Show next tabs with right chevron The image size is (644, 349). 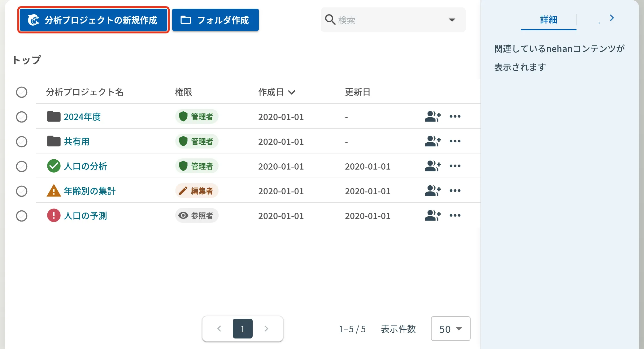coord(612,18)
